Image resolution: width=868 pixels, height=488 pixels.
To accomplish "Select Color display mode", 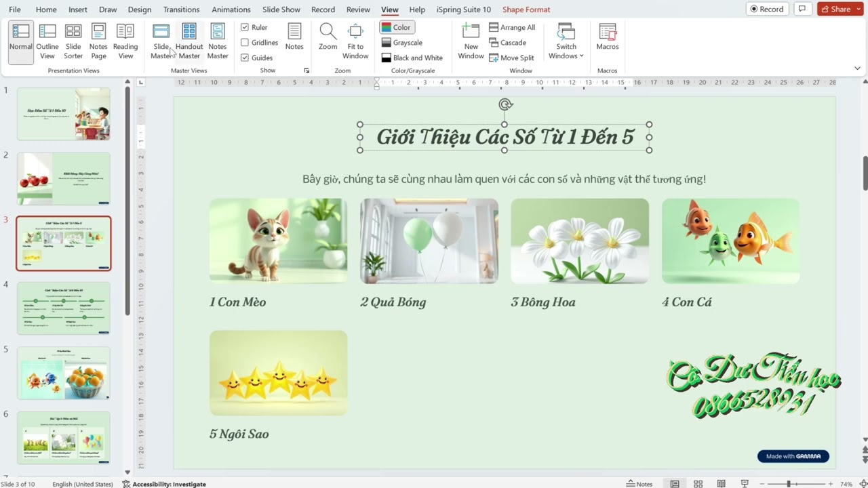I will (396, 27).
